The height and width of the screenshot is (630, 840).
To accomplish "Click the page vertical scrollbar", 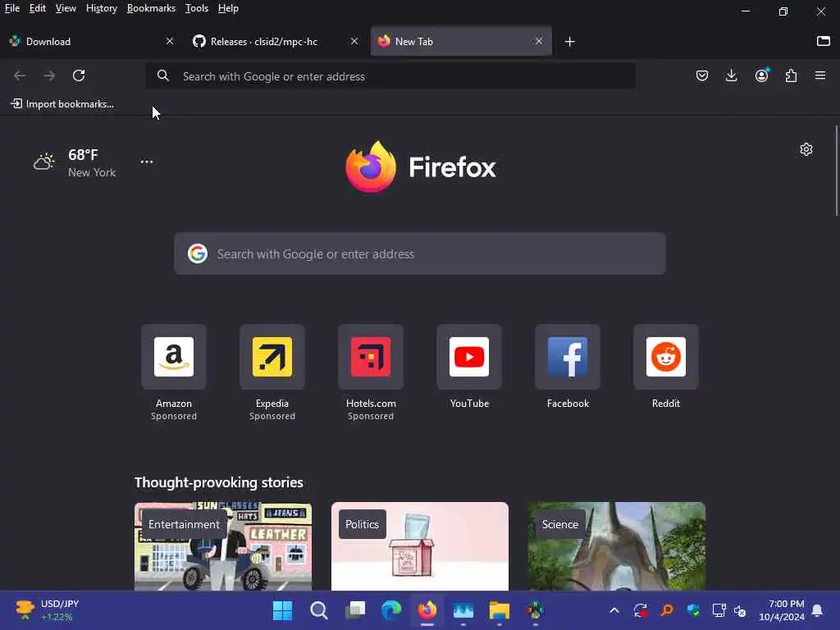I will point(836,171).
